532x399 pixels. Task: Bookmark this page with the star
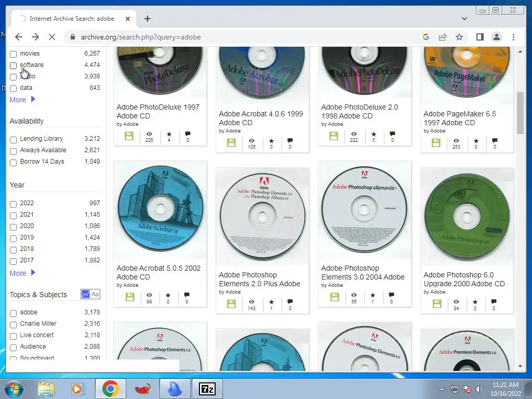click(x=459, y=37)
